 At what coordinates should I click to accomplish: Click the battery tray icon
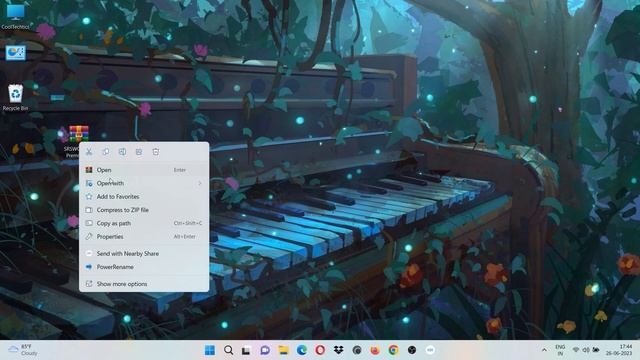(596, 350)
